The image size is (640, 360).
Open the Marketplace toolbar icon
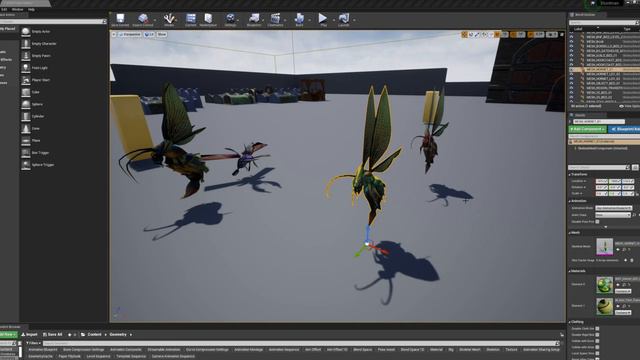[208, 20]
